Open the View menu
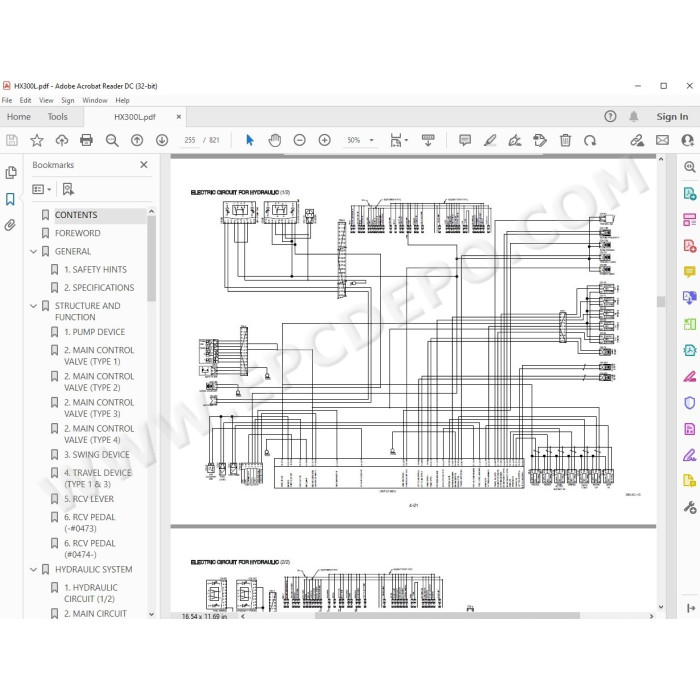 [46, 100]
